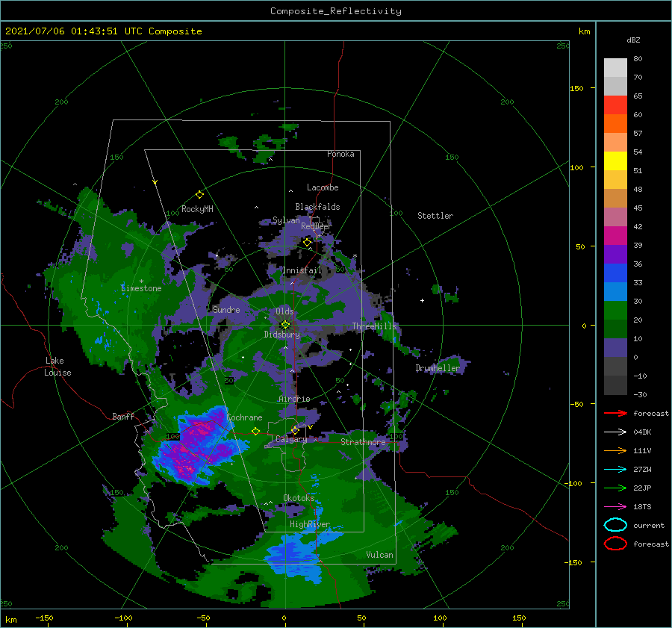
Task: Click the Calgary city label
Action: (291, 439)
